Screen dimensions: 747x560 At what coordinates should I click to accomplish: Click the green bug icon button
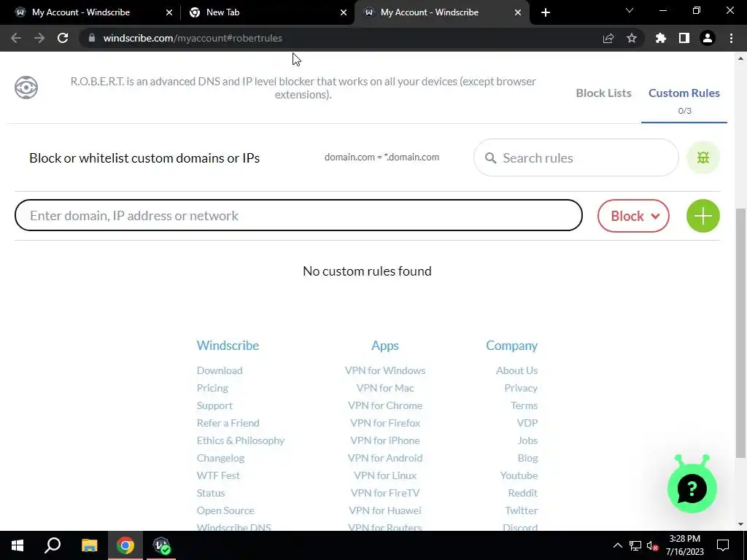(703, 157)
